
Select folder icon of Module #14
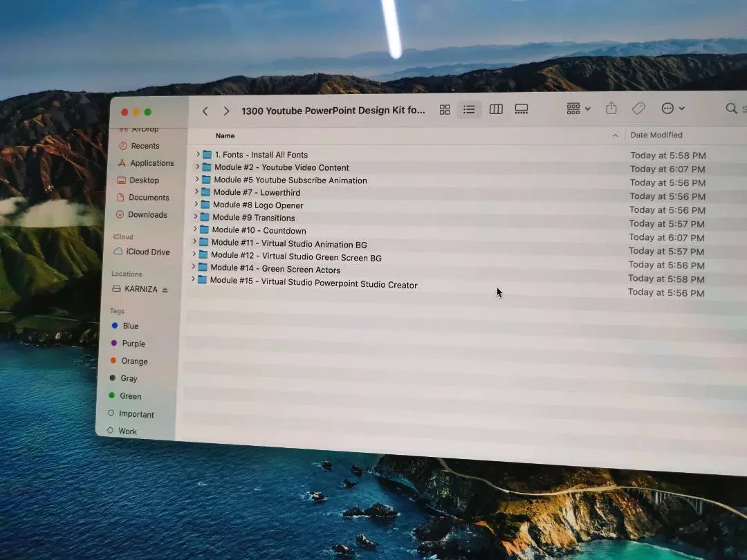tap(203, 267)
